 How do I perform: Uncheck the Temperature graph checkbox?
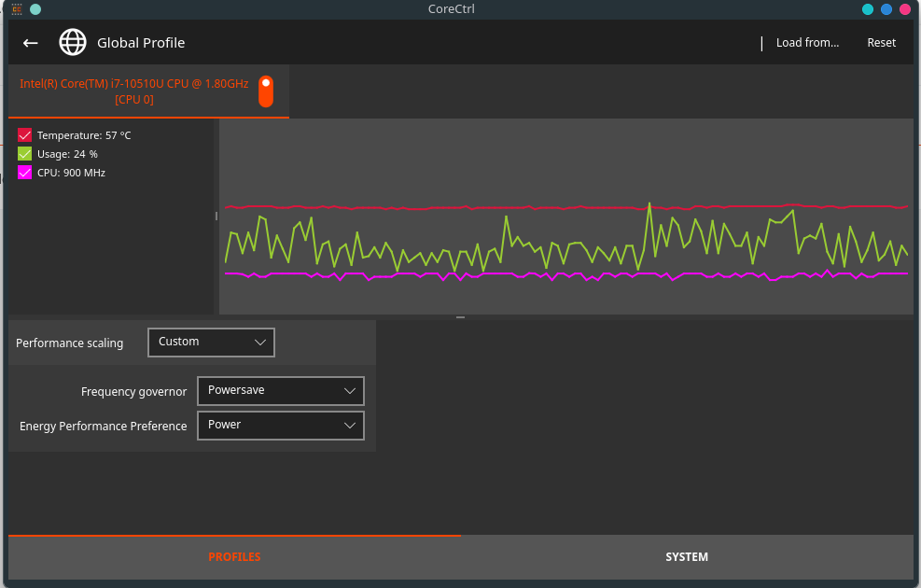pos(24,135)
